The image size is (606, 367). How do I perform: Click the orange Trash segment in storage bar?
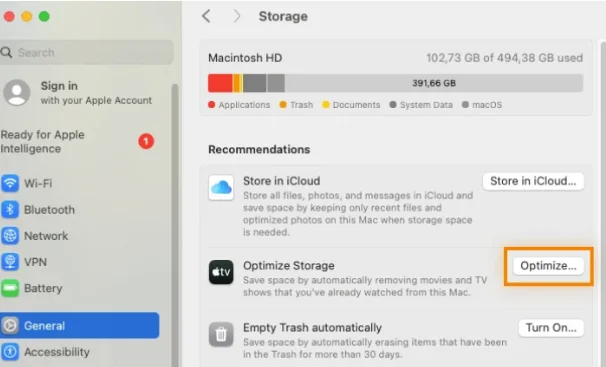tap(236, 83)
